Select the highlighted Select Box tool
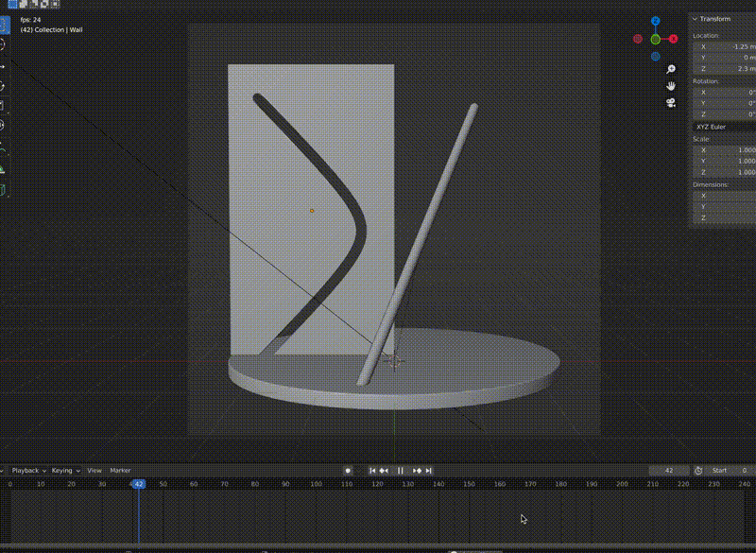 tap(4, 26)
